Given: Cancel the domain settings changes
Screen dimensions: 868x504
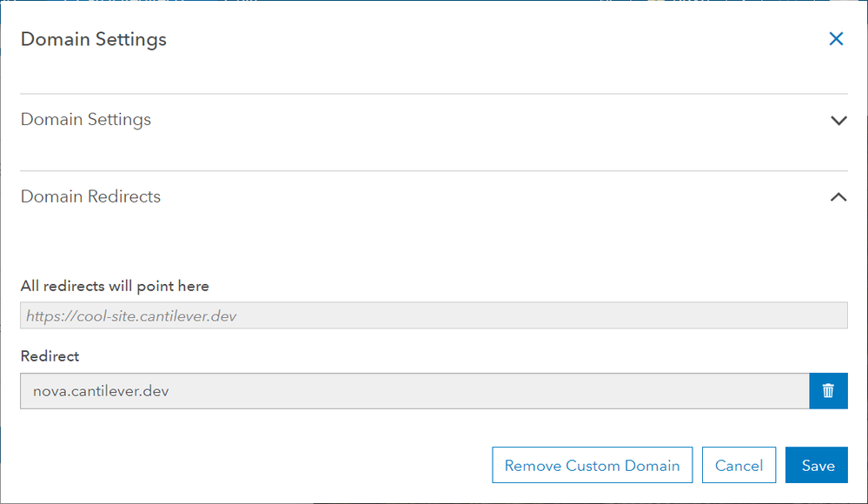Looking at the screenshot, I should 739,466.
